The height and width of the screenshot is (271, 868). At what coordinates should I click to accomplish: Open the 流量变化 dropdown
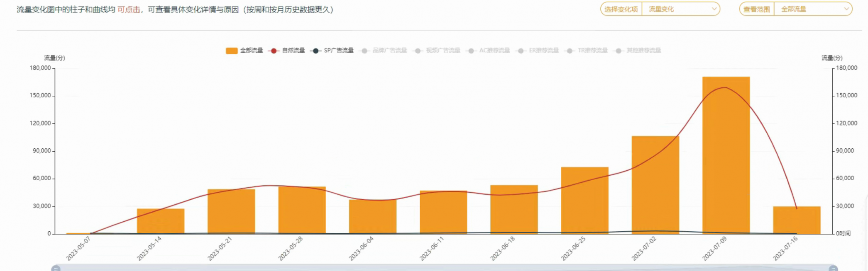pos(681,9)
